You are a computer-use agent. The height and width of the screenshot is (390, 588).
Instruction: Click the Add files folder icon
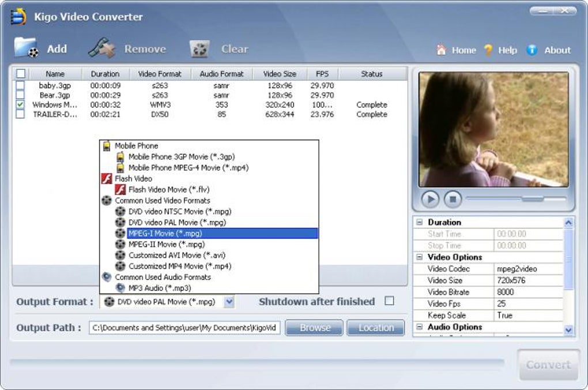27,48
